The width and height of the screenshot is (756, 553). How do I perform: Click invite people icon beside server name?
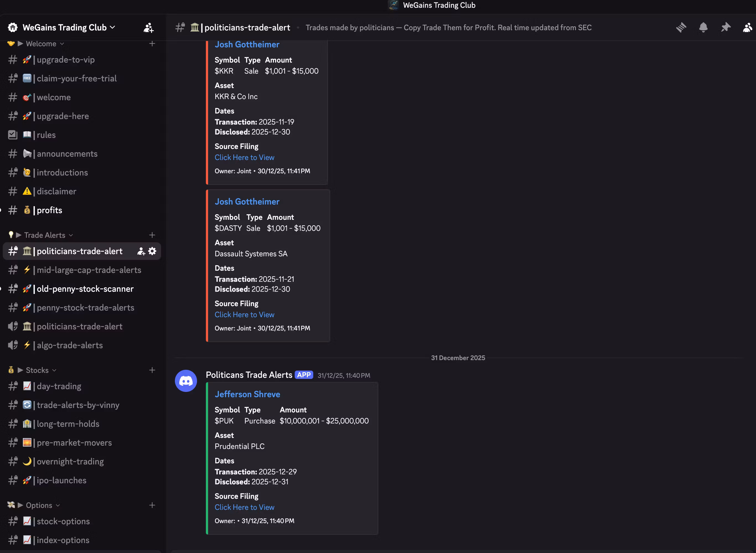[x=148, y=27]
